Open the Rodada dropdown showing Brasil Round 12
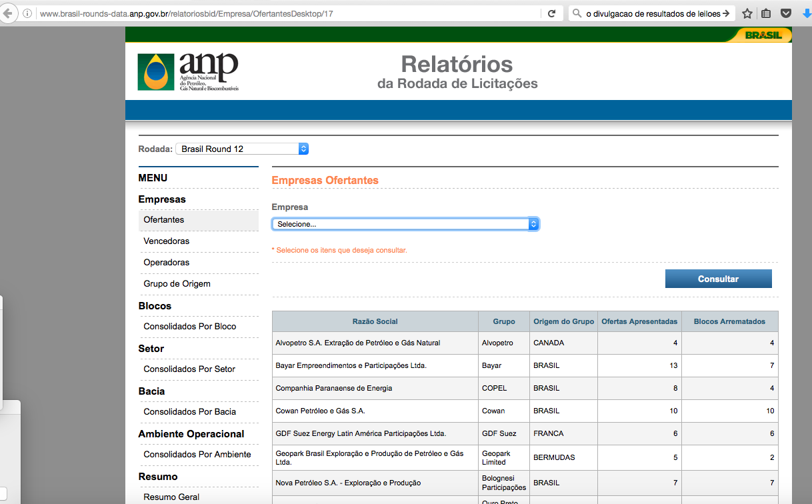The image size is (812, 504). click(x=242, y=149)
